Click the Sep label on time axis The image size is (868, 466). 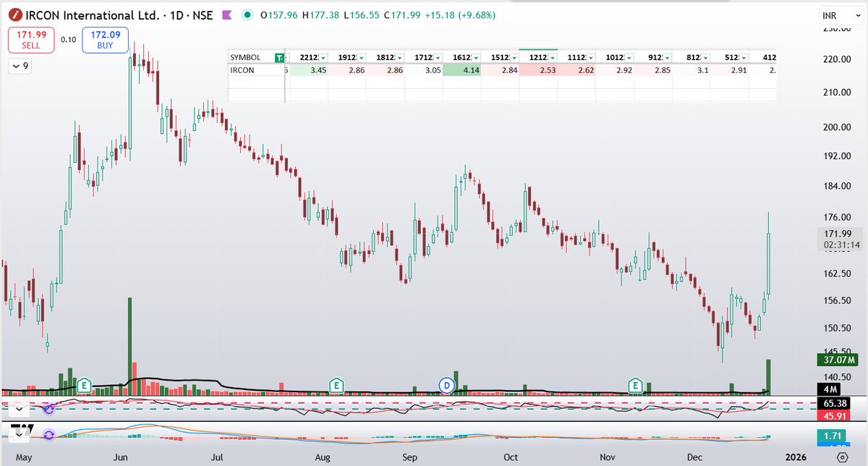[x=410, y=457]
